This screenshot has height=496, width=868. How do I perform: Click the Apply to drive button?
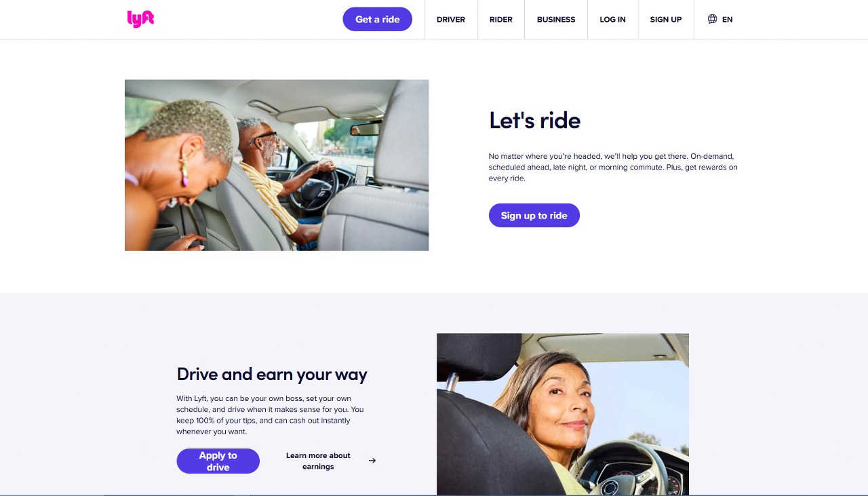tap(218, 461)
